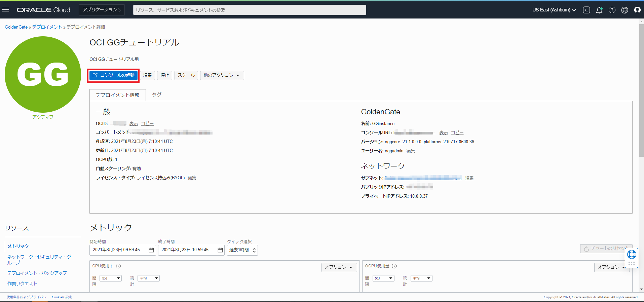Click the GoldenGate breadcrumb link
644x302 pixels.
coord(16,27)
